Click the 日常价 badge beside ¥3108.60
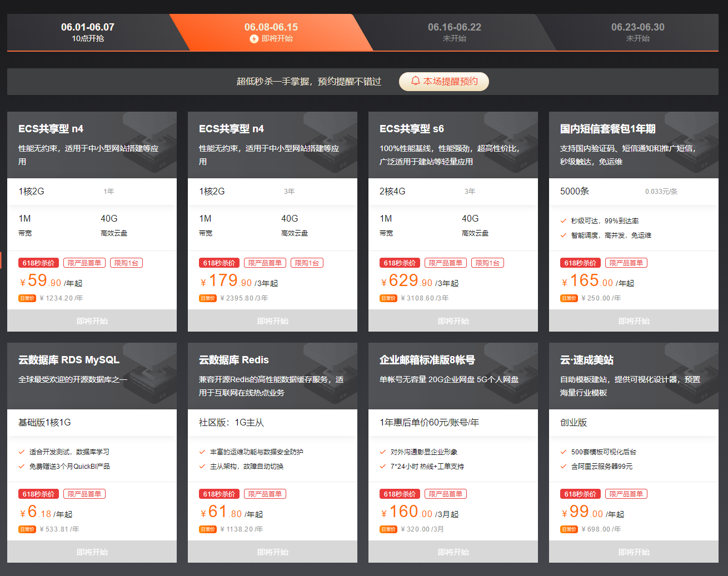The width and height of the screenshot is (728, 576). pos(388,298)
